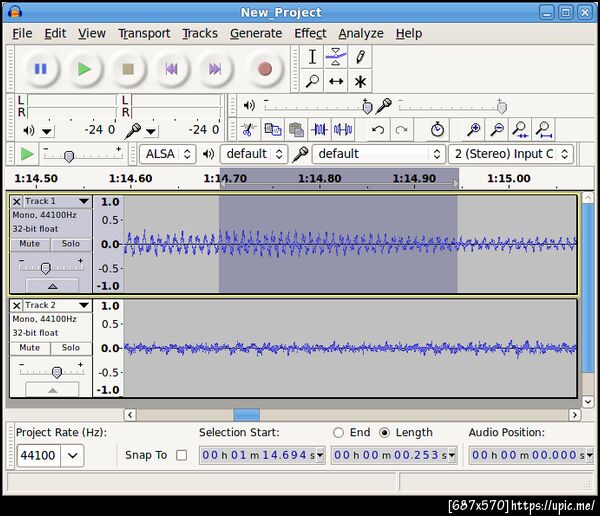Image resolution: width=600 pixels, height=516 pixels.
Task: Click the Track 1 gain slider
Action: click(46, 267)
